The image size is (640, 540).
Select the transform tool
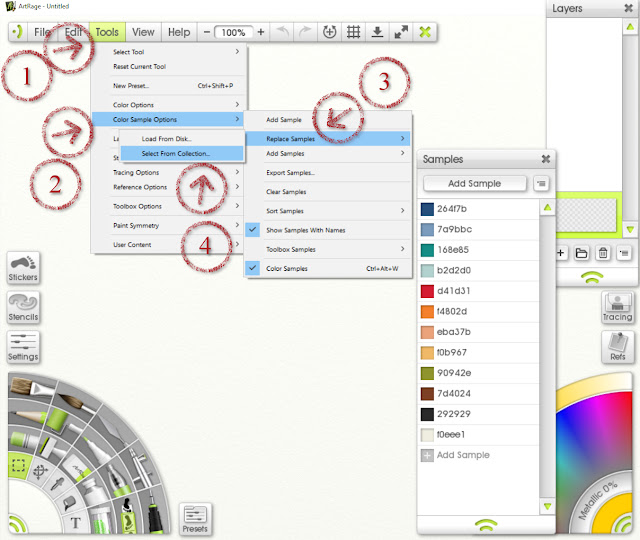point(40,471)
